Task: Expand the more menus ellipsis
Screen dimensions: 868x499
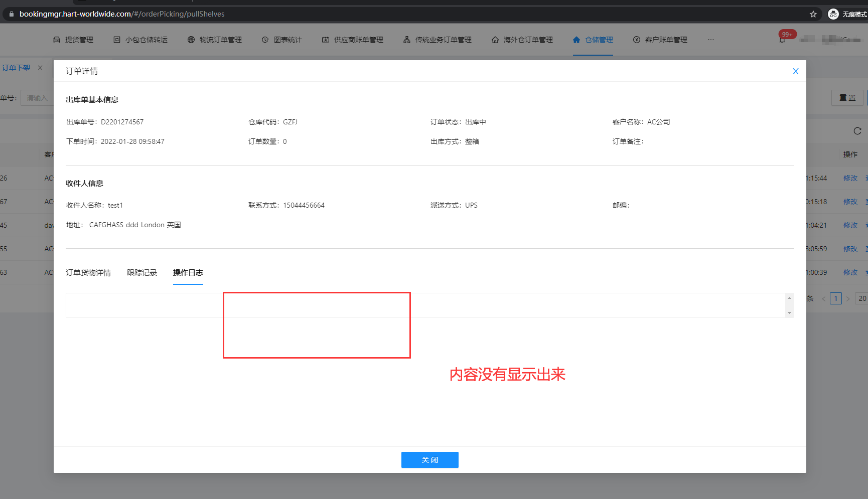Action: 711,40
